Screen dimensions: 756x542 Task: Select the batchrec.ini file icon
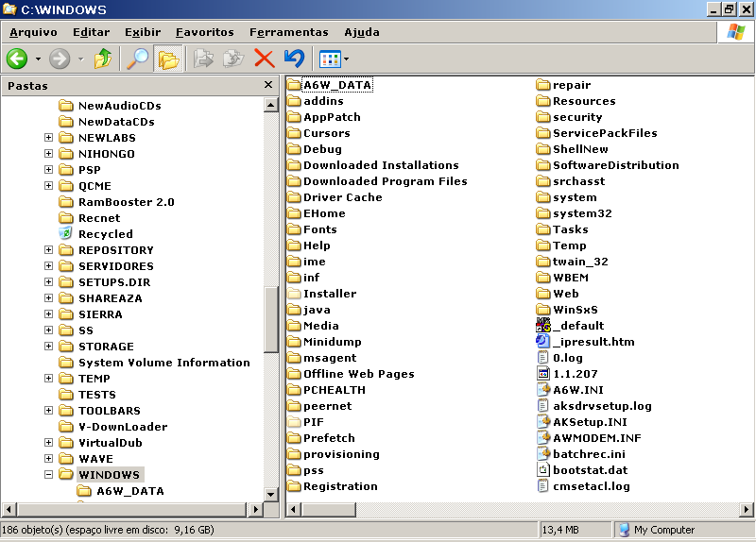(542, 454)
